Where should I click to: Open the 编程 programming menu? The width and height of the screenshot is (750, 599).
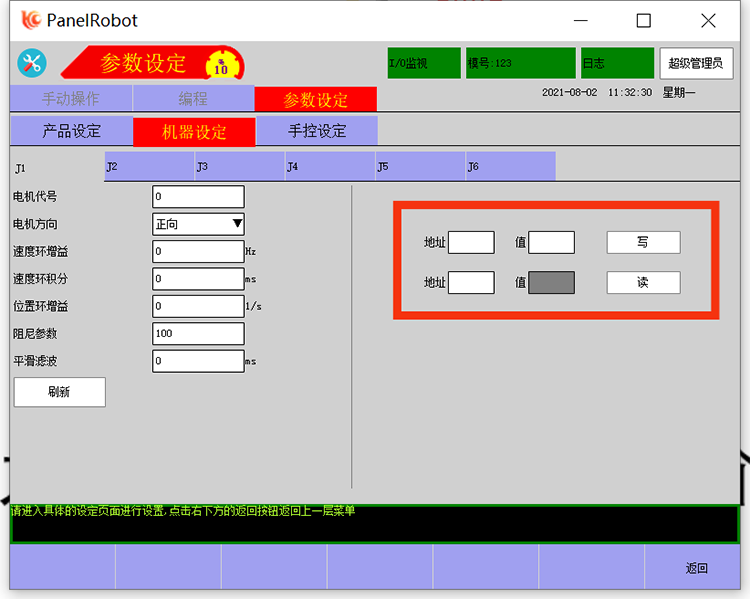tap(193, 99)
